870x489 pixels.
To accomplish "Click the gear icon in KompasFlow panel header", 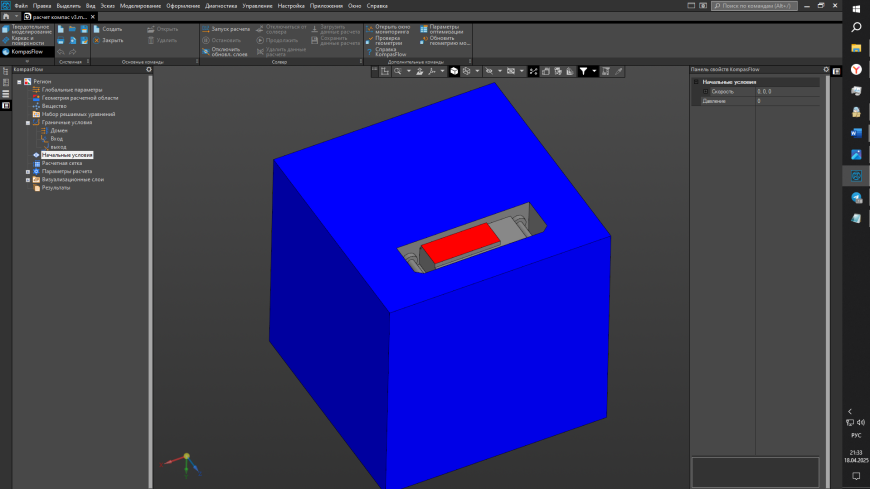I will (x=149, y=69).
